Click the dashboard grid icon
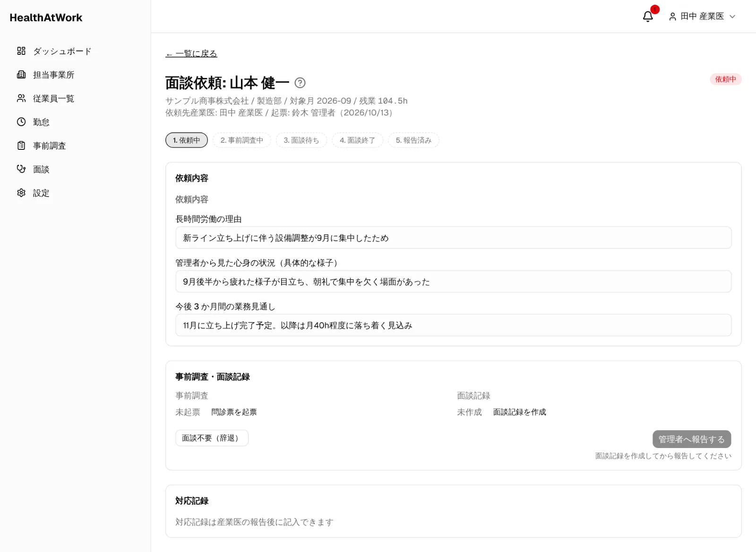The image size is (756, 552). pyautogui.click(x=21, y=51)
